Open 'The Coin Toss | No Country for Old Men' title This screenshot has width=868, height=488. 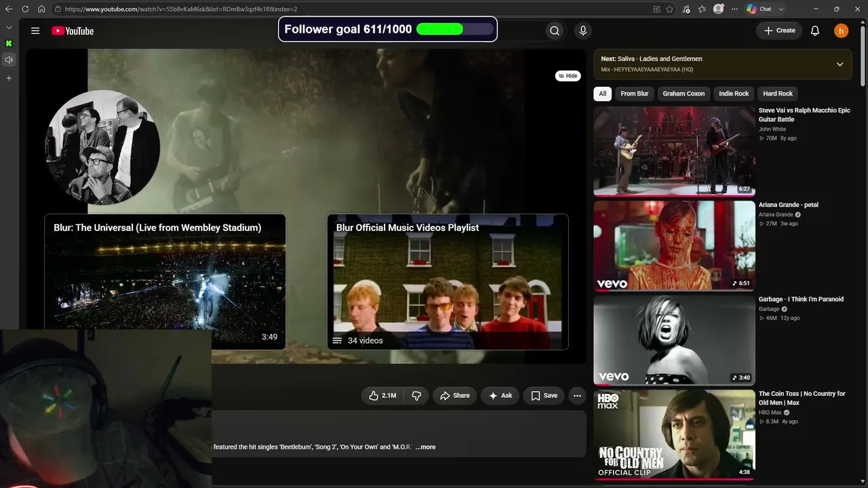tap(802, 398)
